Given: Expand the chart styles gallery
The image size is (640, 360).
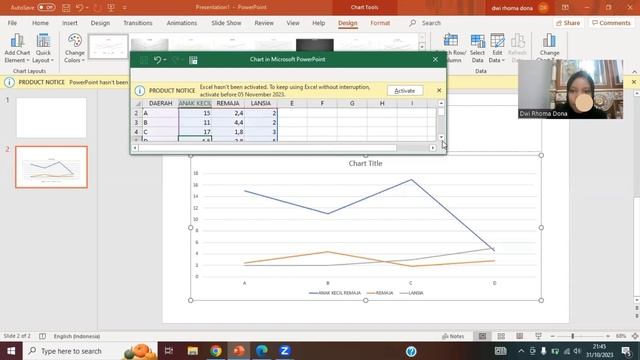Looking at the screenshot, I should click(422, 48).
